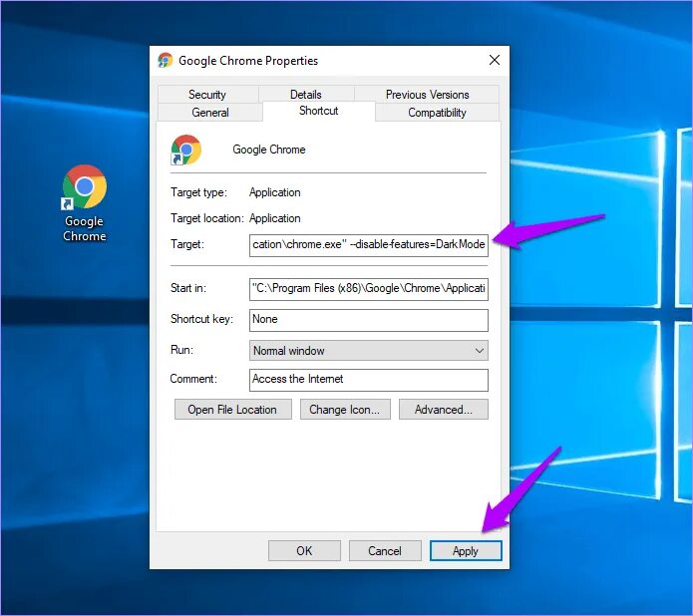Click the Google Chrome label under desktop icon
The height and width of the screenshot is (616, 693).
pos(84,228)
